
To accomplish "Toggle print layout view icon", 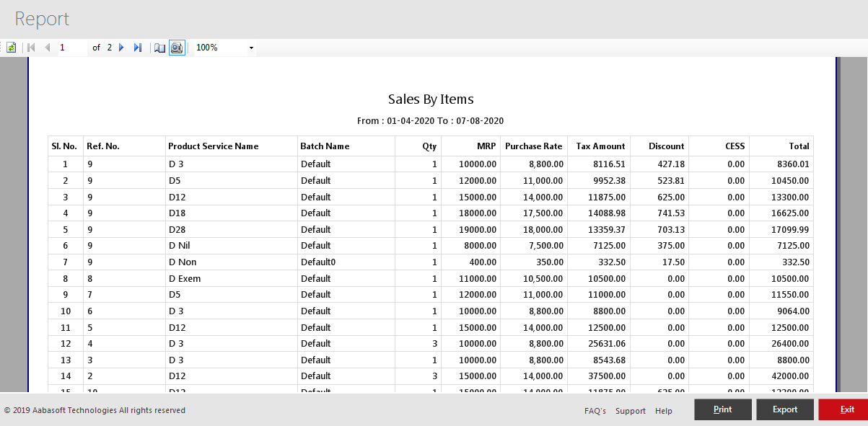I will (x=177, y=48).
